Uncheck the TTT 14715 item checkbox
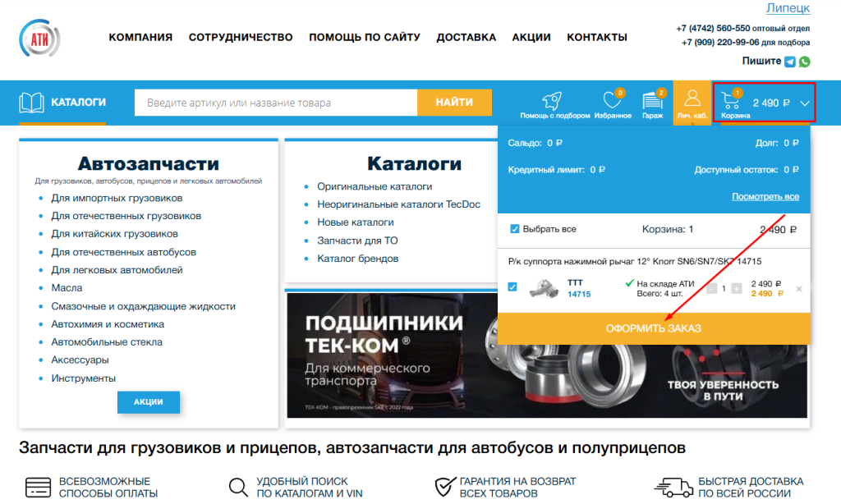The height and width of the screenshot is (504, 841). pos(512,287)
